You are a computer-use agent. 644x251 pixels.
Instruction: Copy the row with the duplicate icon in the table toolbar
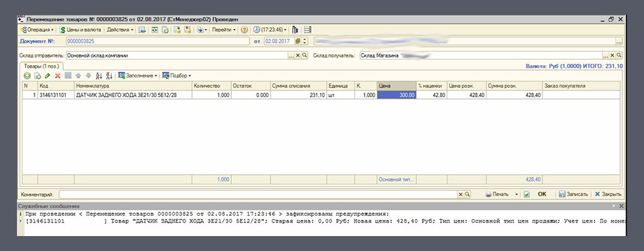(x=37, y=75)
